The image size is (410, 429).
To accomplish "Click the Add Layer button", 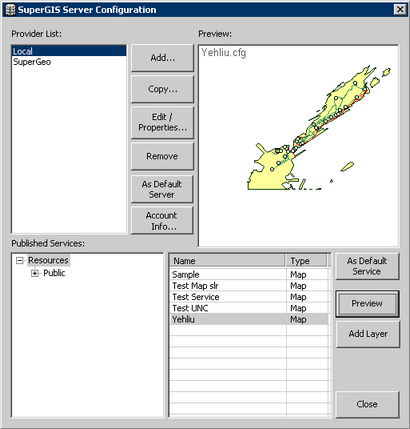I will tap(368, 334).
